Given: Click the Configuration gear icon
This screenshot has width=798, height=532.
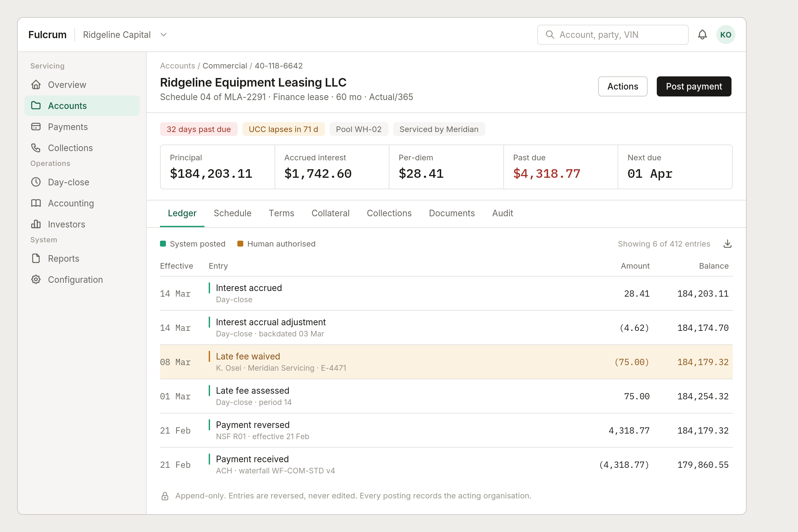Looking at the screenshot, I should (x=36, y=279).
